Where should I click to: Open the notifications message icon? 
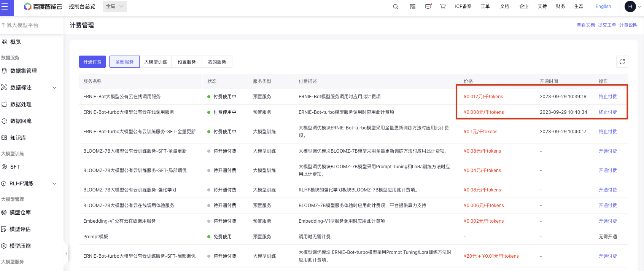coord(428,6)
